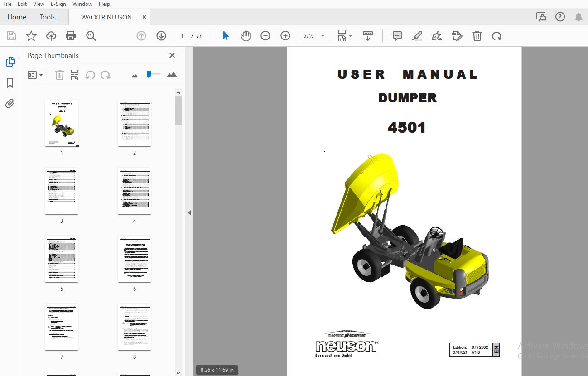Open the Help menu
The height and width of the screenshot is (376, 588).
(x=104, y=4)
